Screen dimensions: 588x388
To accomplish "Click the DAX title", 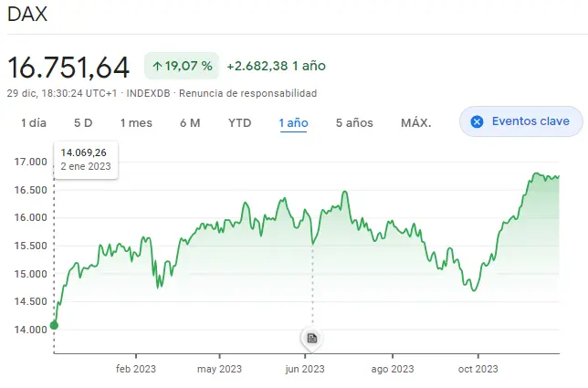I will click(x=27, y=15).
